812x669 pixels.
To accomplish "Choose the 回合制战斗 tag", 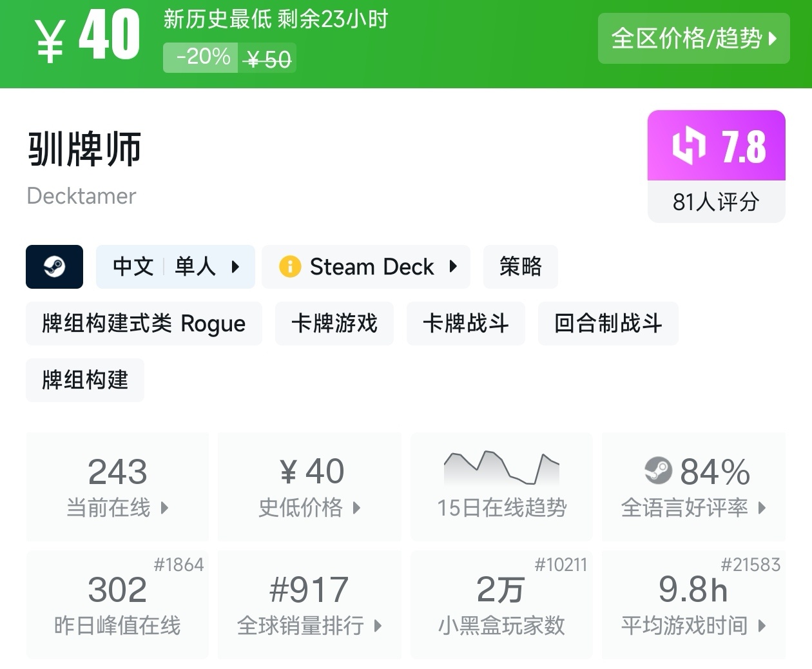I will (608, 324).
